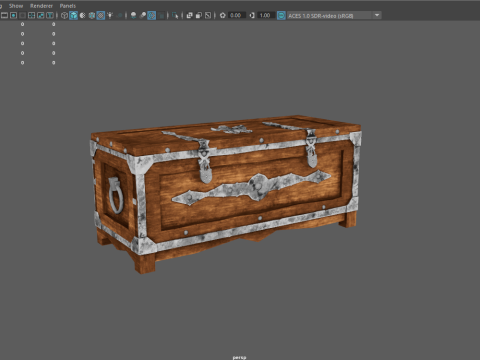Toggle the Motion Blur icon
480x360 pixels.
tap(142, 15)
